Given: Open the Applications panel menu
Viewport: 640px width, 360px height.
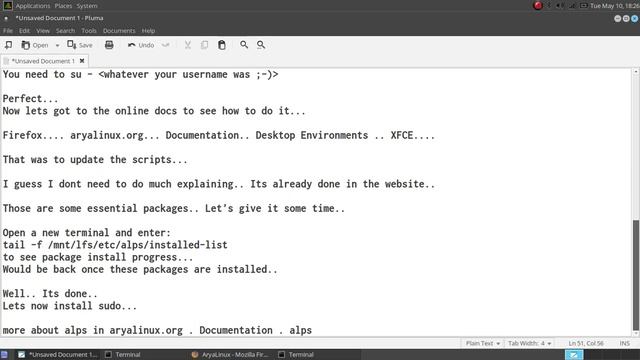Looking at the screenshot, I should point(33,6).
